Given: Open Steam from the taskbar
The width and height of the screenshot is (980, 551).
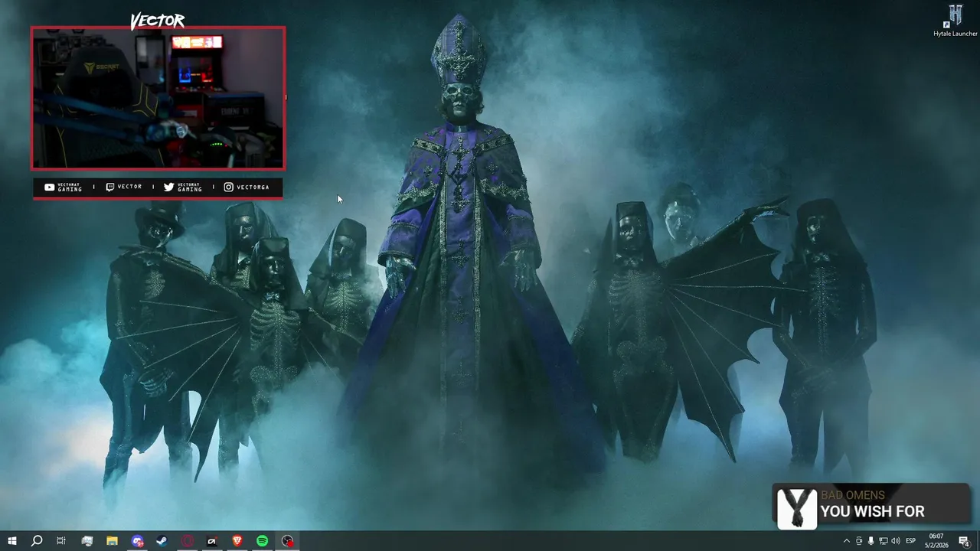Looking at the screenshot, I should click(x=162, y=541).
